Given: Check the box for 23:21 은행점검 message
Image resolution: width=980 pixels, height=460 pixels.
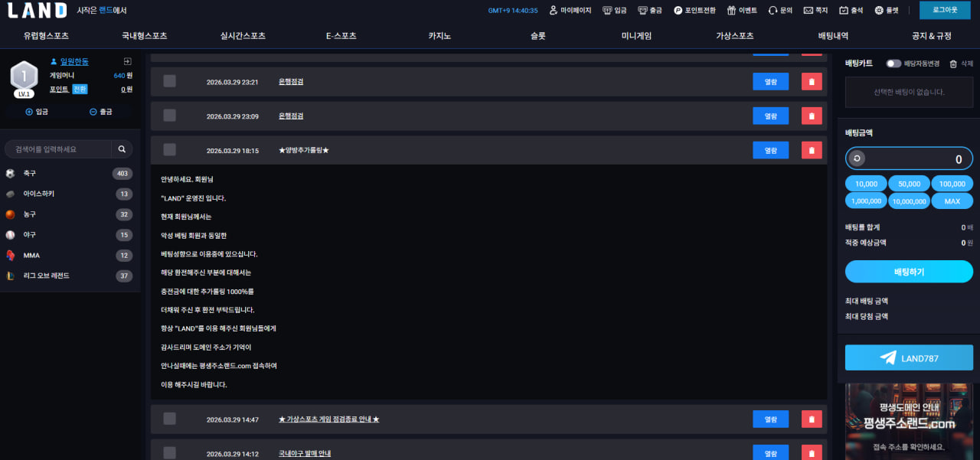Looking at the screenshot, I should tap(170, 81).
